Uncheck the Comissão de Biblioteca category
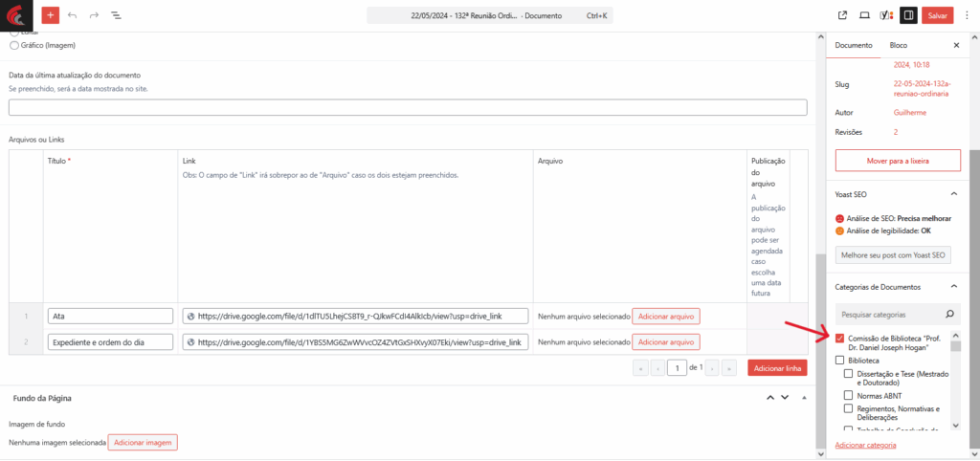This screenshot has width=980, height=461. 840,339
